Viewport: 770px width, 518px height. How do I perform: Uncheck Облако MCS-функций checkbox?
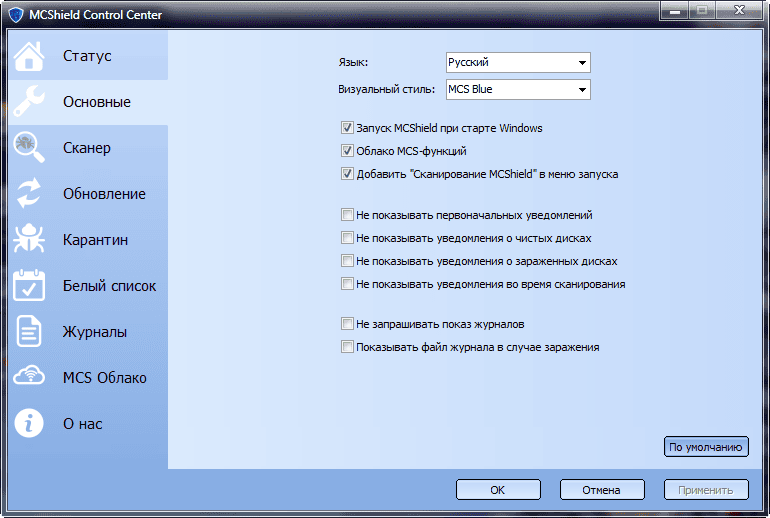coord(347,151)
